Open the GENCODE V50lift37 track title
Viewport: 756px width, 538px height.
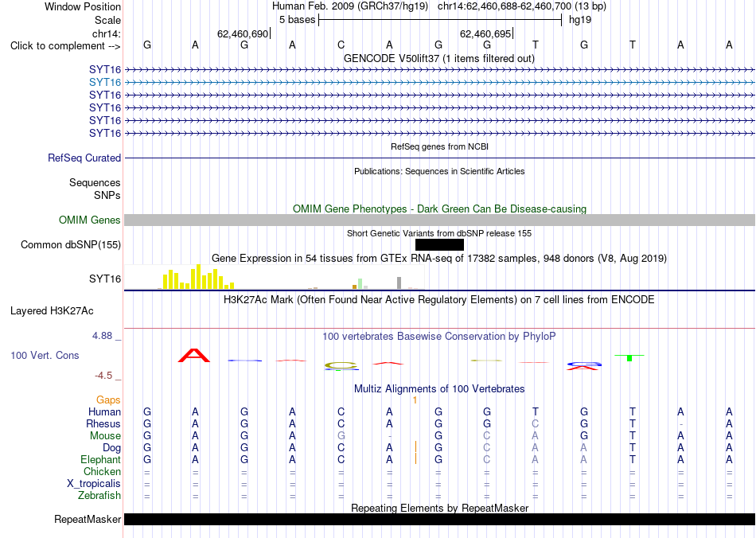coord(438,58)
